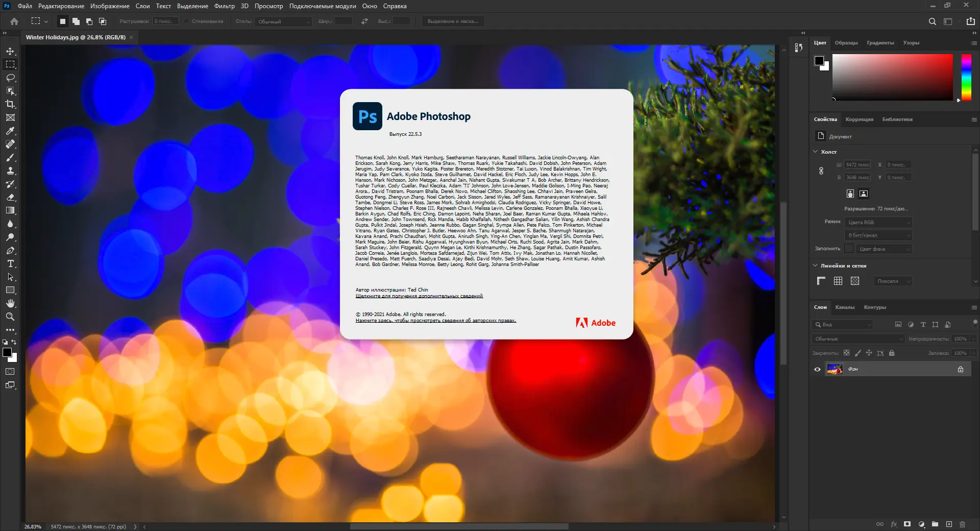This screenshot has height=531, width=980.
Task: Activate the Eyedropper tool
Action: pos(10,131)
